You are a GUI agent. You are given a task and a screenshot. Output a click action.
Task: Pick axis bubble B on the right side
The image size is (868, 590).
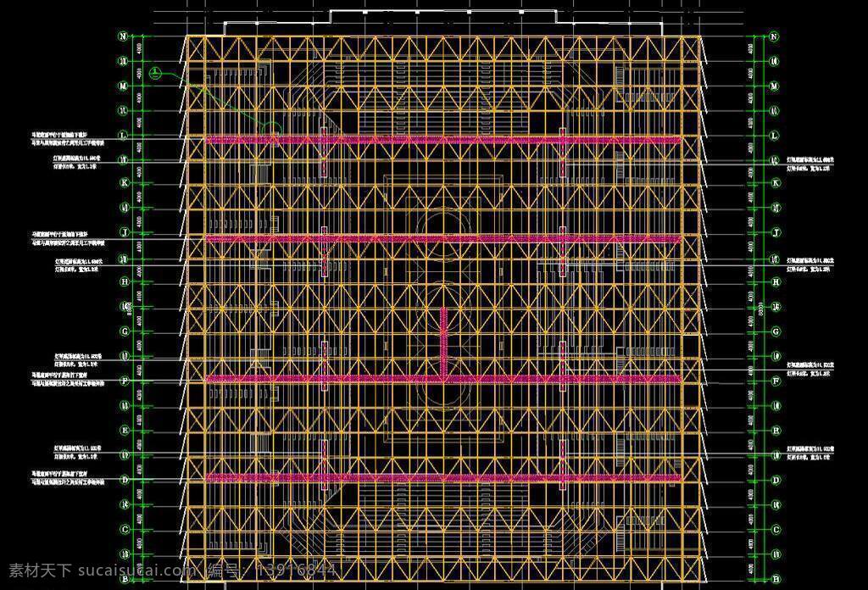[x=776, y=579]
